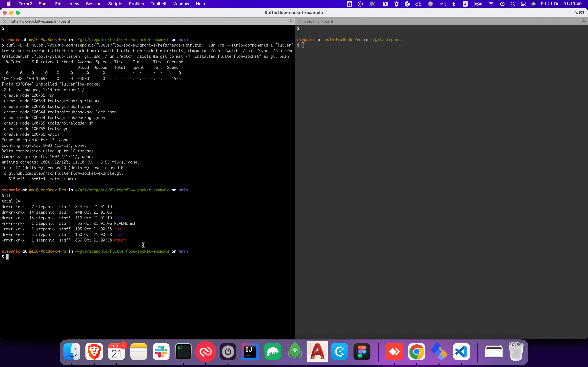This screenshot has width=588, height=367.
Task: Open IntelliJ IDEA from the dock
Action: click(250, 352)
